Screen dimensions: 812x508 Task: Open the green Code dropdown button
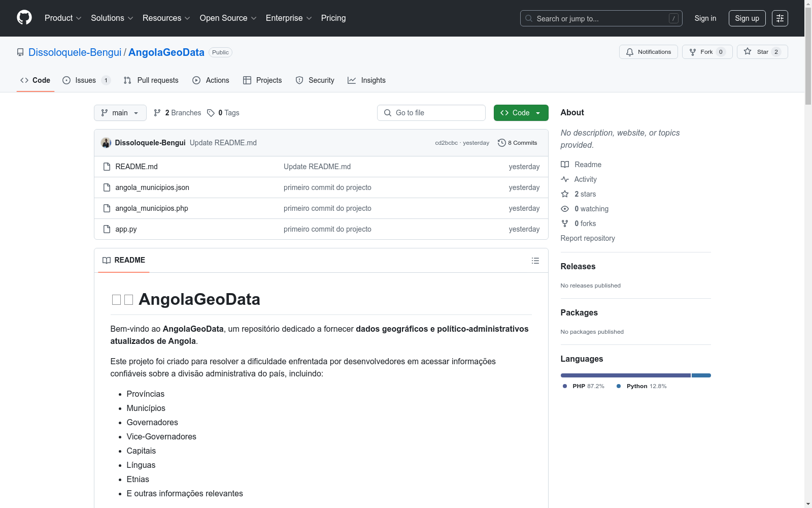tap(521, 113)
